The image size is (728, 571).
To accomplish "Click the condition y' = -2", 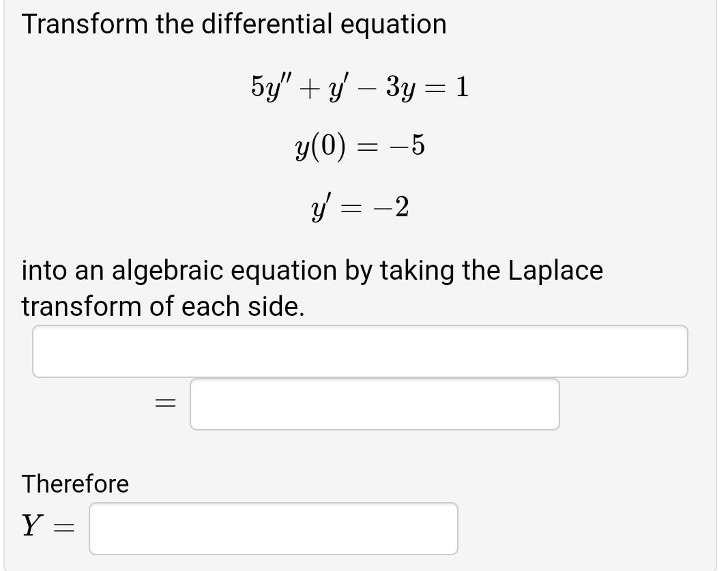I will tap(360, 207).
